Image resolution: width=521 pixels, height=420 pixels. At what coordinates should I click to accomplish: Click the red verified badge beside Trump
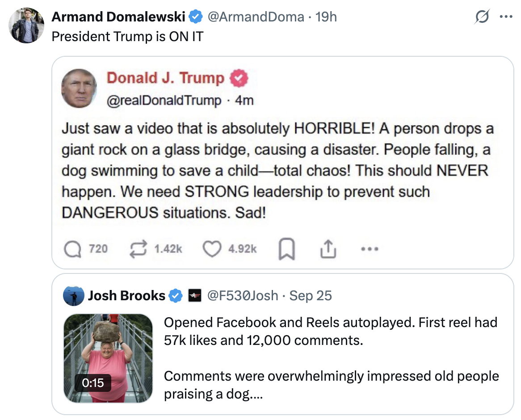(x=238, y=78)
